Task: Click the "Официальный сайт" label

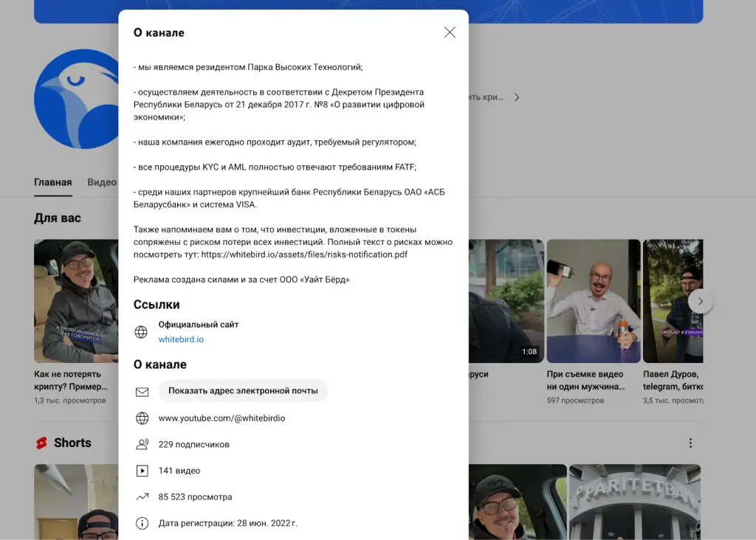Action: 198,324
